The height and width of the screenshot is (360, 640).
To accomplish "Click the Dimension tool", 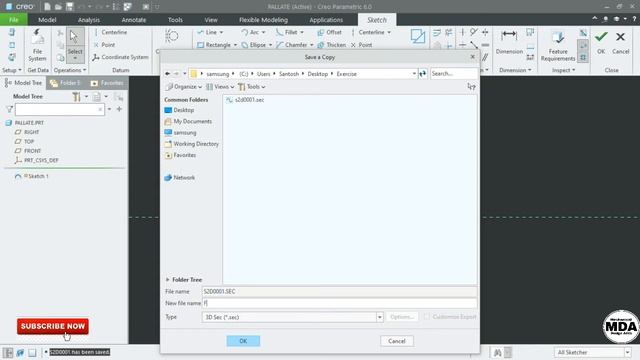I will click(509, 42).
